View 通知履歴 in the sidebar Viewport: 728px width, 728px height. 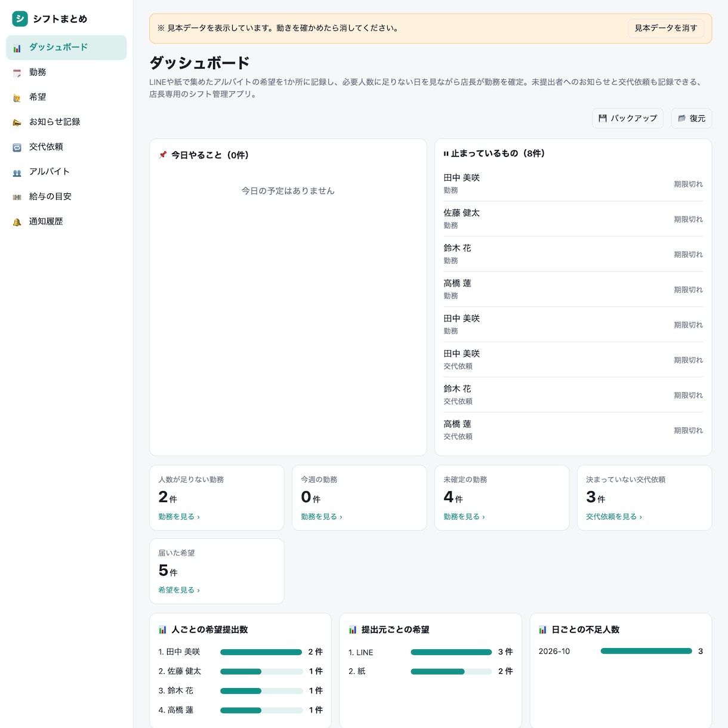tap(66, 221)
